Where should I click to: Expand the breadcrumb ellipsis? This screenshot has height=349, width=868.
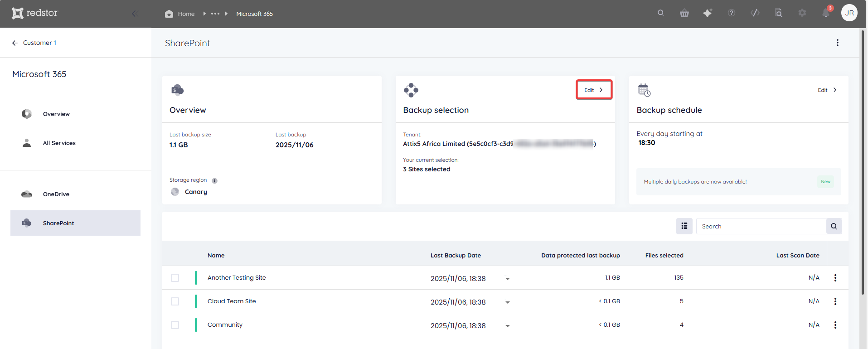[x=215, y=14]
